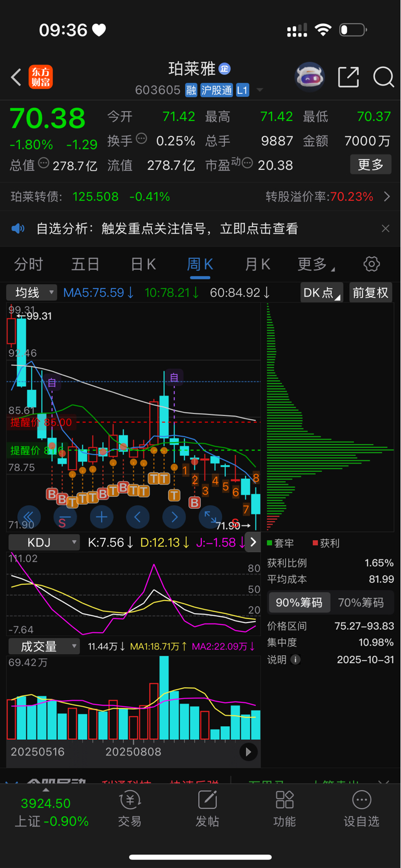Dismiss the 自选分析 notification banner
This screenshot has height=868, width=401.
coord(385,228)
